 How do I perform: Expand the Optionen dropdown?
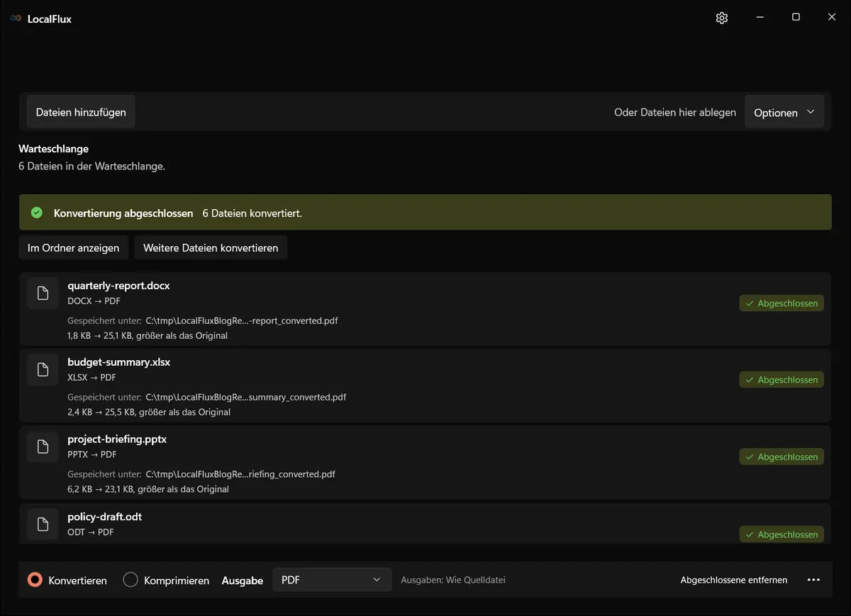(784, 113)
